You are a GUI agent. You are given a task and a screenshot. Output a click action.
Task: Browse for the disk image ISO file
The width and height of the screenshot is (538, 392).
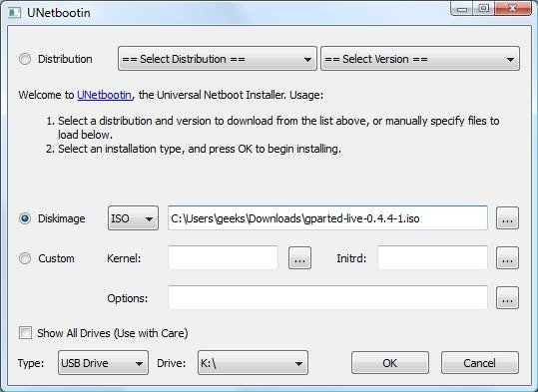pos(507,218)
